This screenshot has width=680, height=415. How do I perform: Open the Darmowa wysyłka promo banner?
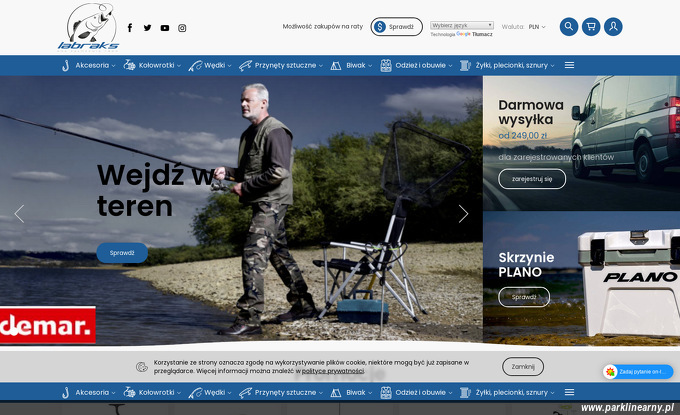click(x=581, y=144)
